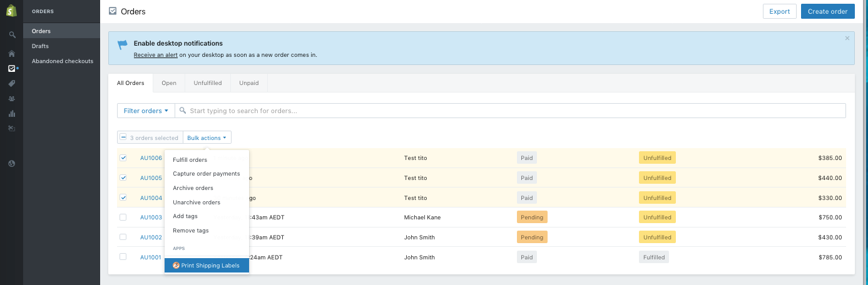This screenshot has width=868, height=285.
Task: Click Unfulfilled badge in AU1006 row
Action: point(657,158)
